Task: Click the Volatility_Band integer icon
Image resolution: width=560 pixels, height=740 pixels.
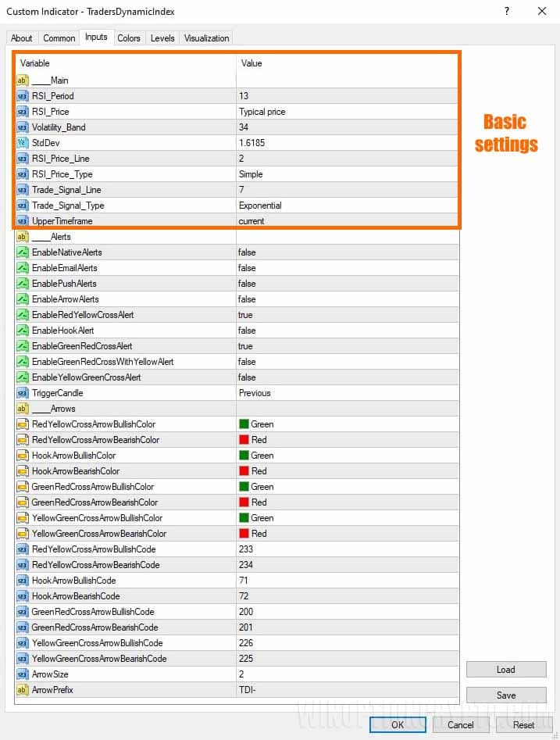Action: [22, 127]
